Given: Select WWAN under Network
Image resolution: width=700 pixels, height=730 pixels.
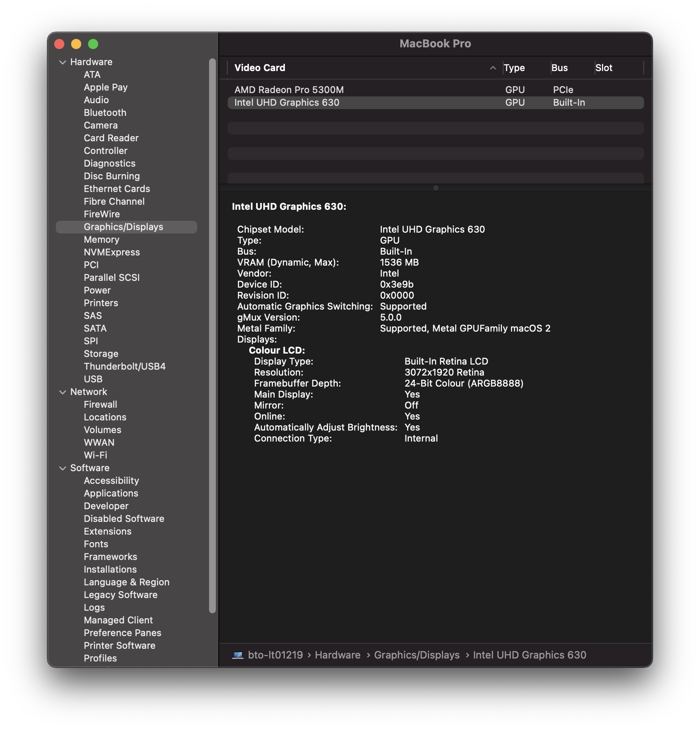Looking at the screenshot, I should click(x=99, y=443).
